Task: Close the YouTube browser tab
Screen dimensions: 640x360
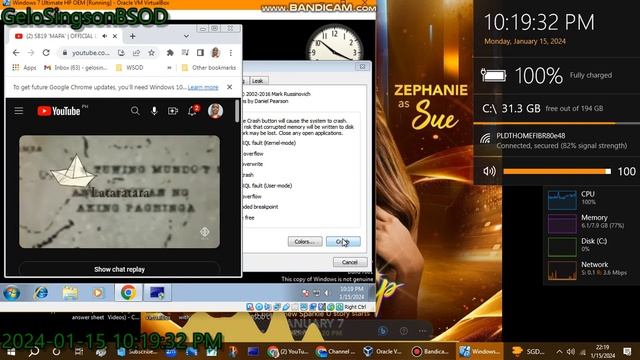Action: pyautogui.click(x=115, y=36)
